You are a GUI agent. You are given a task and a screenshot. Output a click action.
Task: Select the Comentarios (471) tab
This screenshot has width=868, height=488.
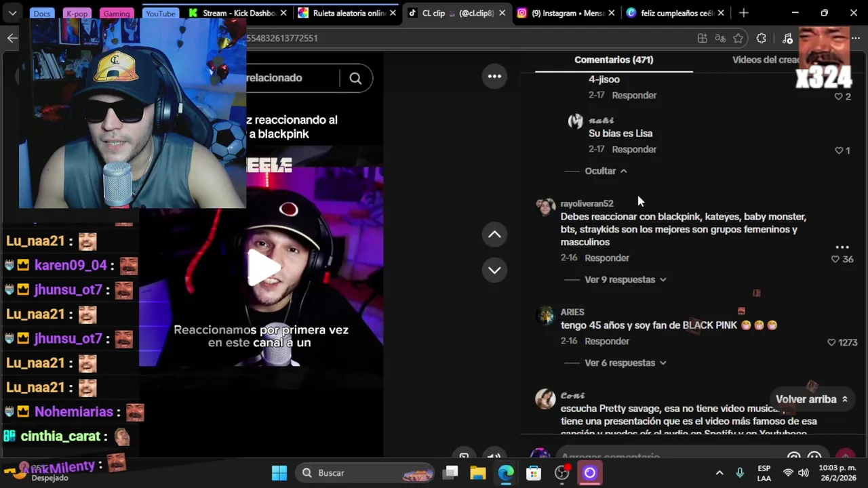click(614, 60)
